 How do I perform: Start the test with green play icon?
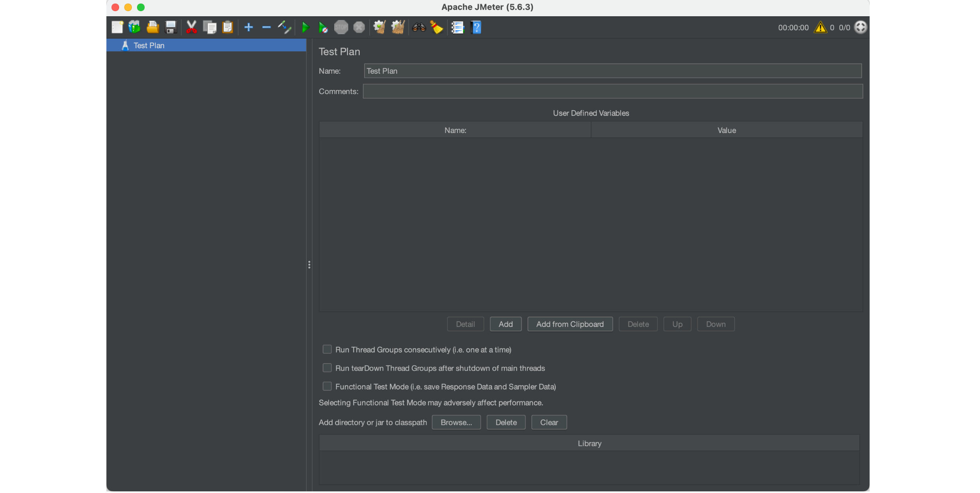pyautogui.click(x=306, y=27)
